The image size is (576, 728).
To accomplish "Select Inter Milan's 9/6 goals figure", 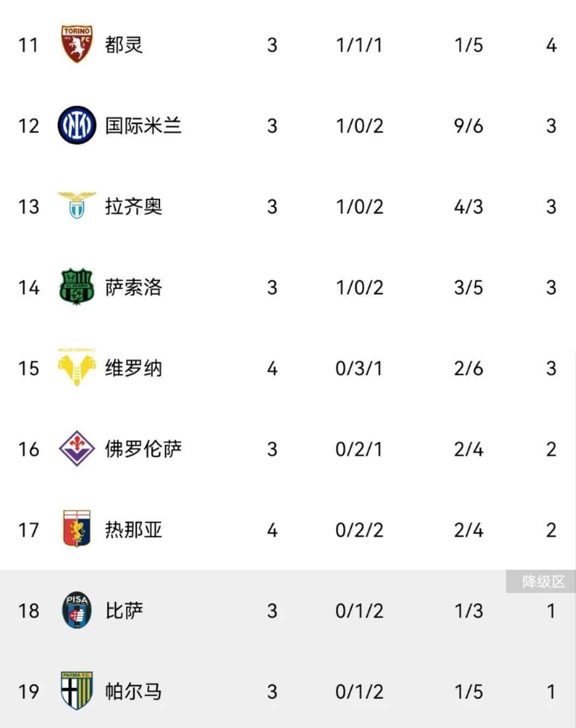I will pos(468,126).
